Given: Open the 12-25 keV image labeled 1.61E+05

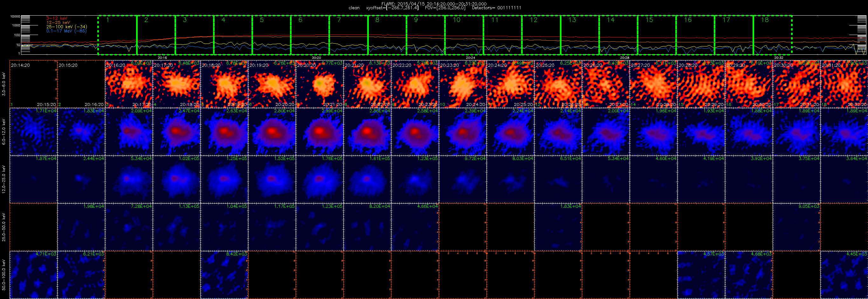Looking at the screenshot, I should pyautogui.click(x=367, y=179).
